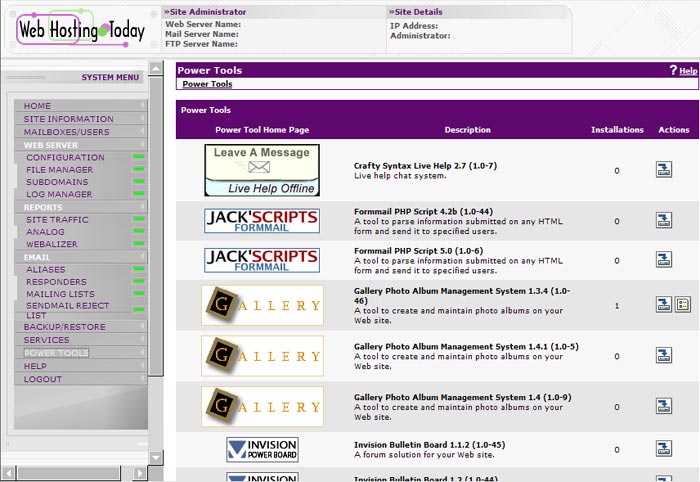Click the Power Tools breadcrumb link

point(207,84)
